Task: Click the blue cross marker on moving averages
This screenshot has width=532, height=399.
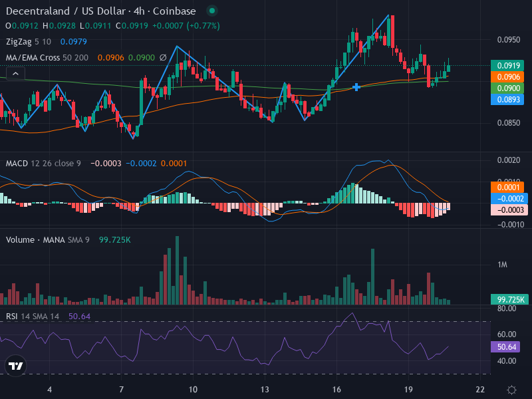Action: 356,87
